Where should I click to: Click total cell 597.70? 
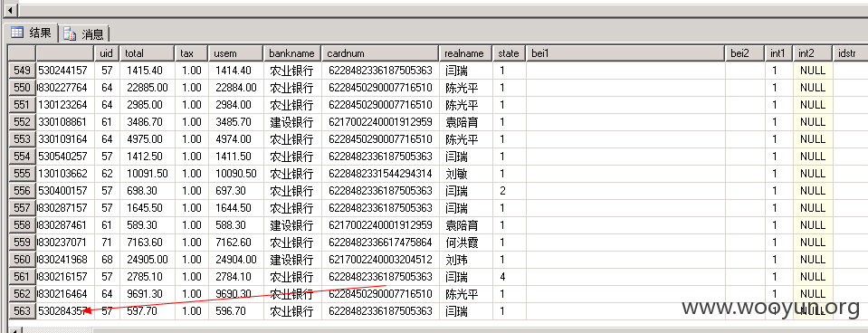[x=148, y=311]
